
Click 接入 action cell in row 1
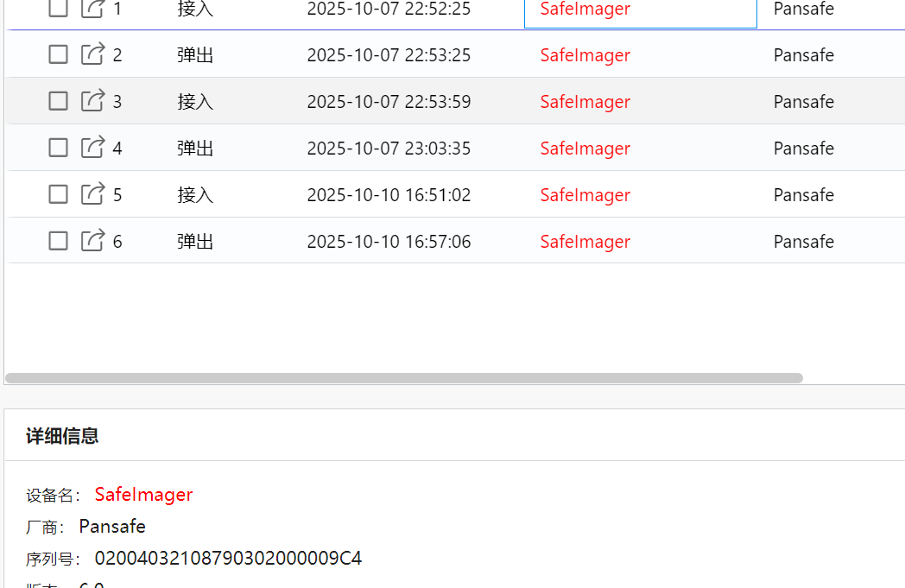(x=195, y=9)
